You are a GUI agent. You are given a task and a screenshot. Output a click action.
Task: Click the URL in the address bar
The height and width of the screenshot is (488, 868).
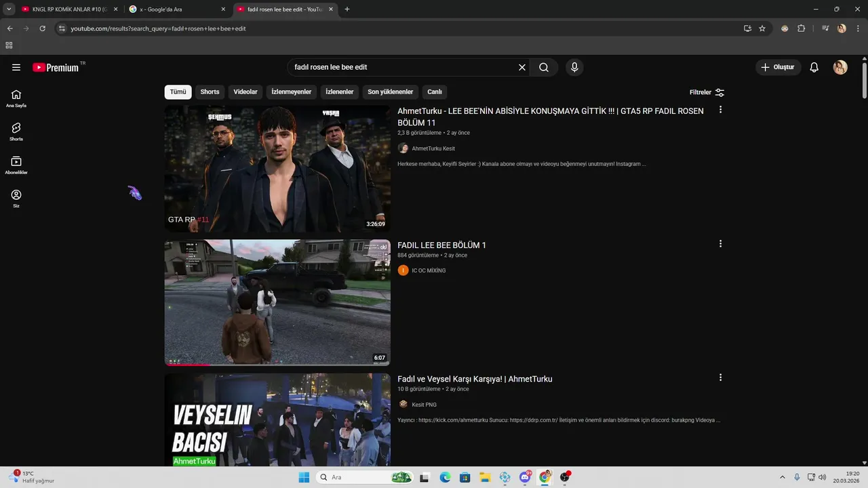pyautogui.click(x=158, y=28)
